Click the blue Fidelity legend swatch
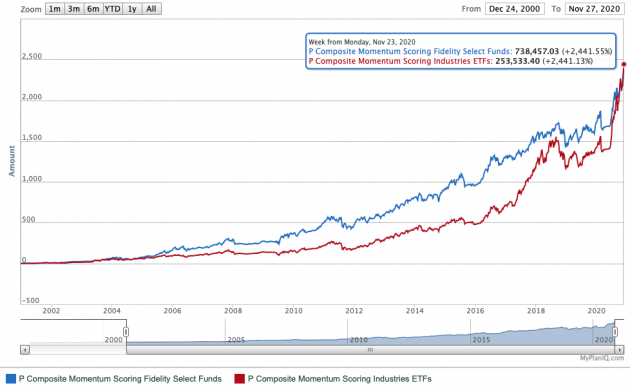630x390 pixels. pyautogui.click(x=11, y=379)
